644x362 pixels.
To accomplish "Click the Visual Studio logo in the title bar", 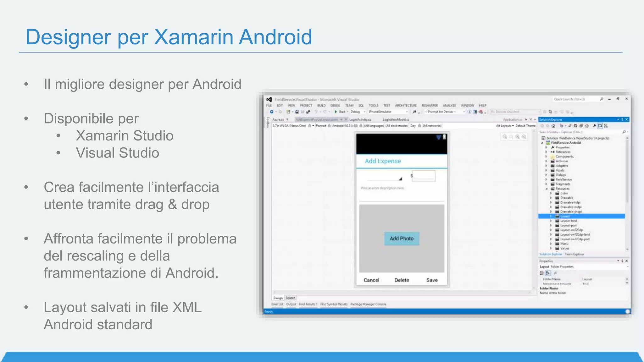I will pyautogui.click(x=269, y=99).
